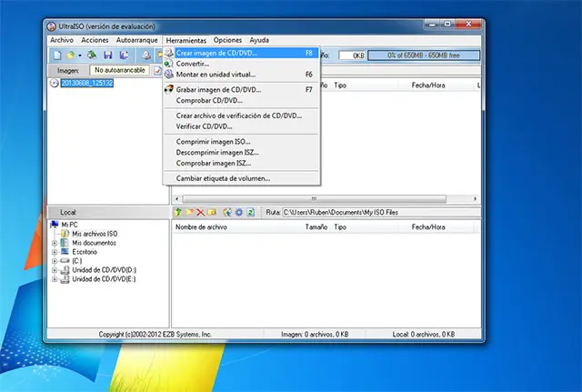Open the dropdown arrow next to Open icon
The width and height of the screenshot is (582, 392).
(80, 55)
